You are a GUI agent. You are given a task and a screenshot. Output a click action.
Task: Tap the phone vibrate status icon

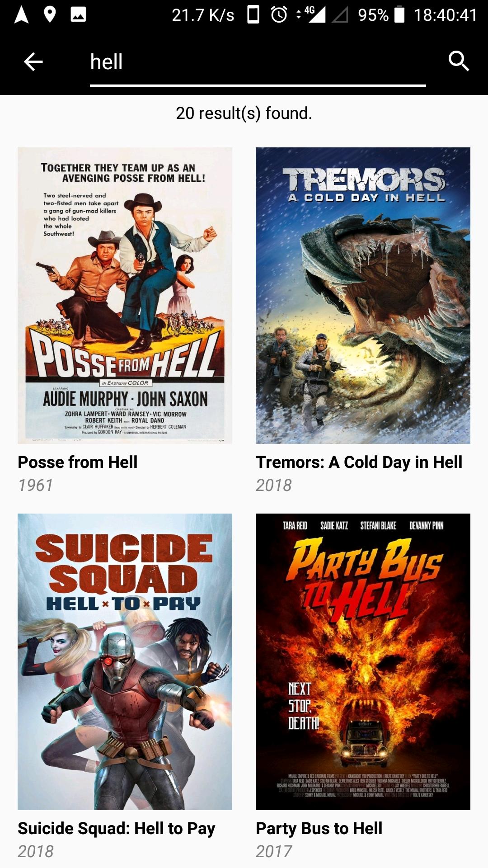tap(253, 14)
